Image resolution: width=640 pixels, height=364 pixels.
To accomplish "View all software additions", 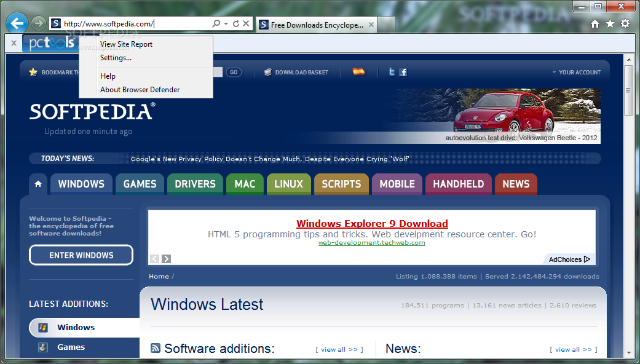I will 339,349.
